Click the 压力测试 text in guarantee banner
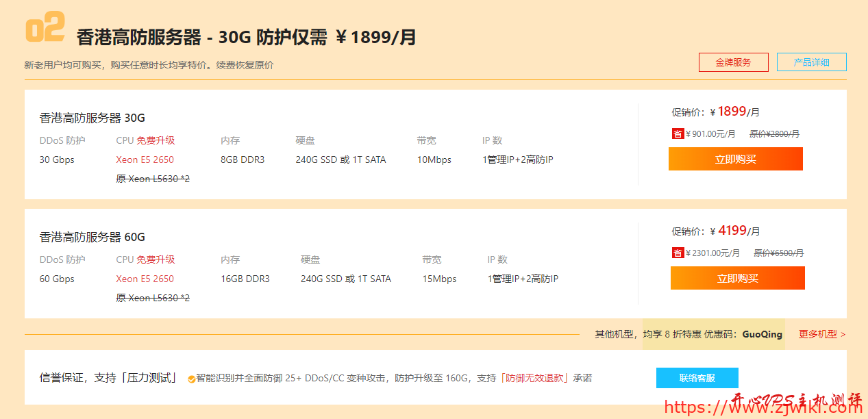 click(x=149, y=378)
